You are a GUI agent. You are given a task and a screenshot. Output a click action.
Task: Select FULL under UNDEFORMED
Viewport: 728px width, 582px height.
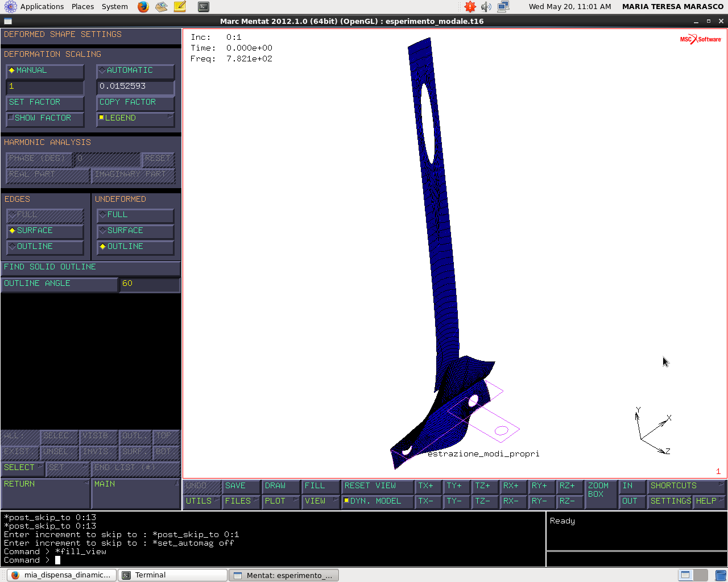click(x=135, y=215)
